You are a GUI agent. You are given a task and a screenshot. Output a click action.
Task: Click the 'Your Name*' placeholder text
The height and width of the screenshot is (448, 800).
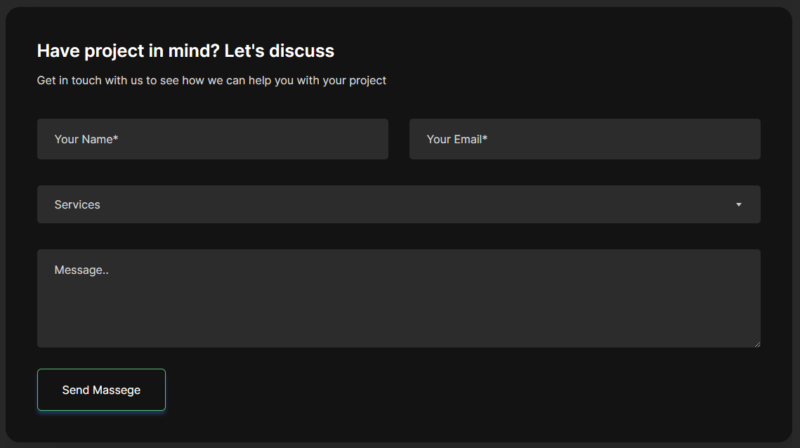[x=86, y=139]
